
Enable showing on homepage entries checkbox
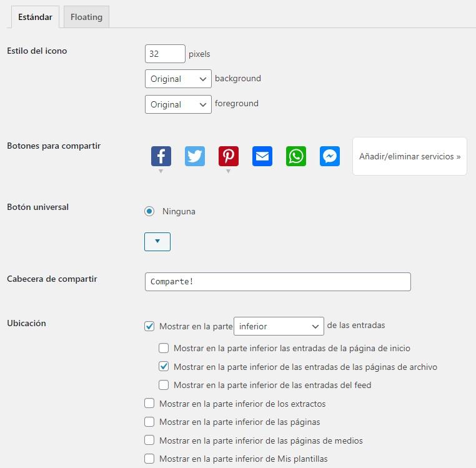tap(164, 348)
